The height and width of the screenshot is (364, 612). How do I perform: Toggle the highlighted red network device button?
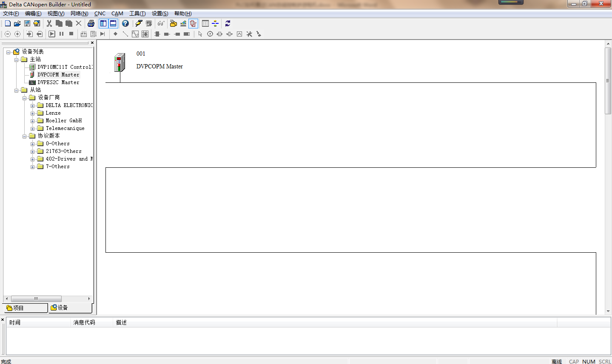click(193, 23)
